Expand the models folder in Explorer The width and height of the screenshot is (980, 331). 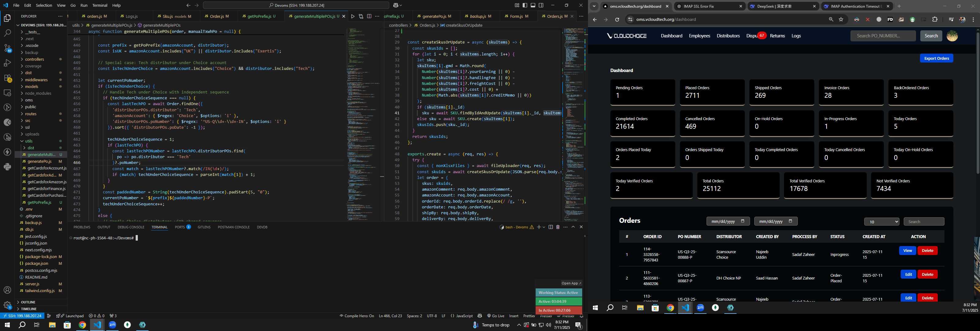[x=32, y=86]
